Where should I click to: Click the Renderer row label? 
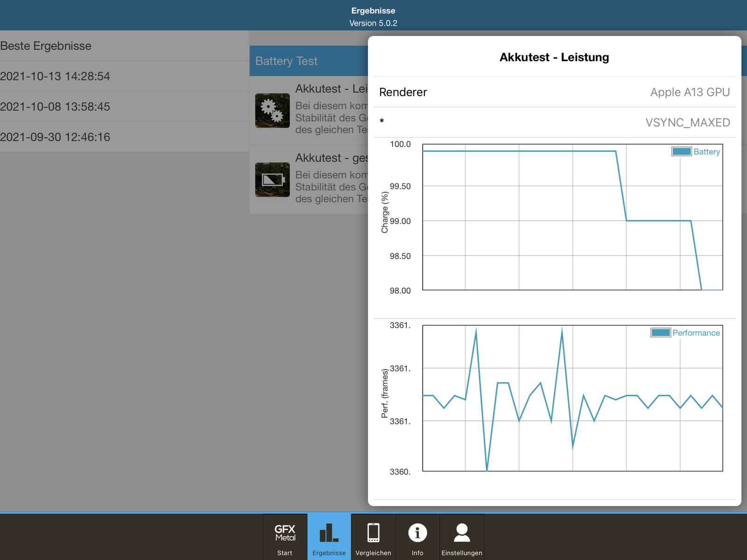point(403,92)
